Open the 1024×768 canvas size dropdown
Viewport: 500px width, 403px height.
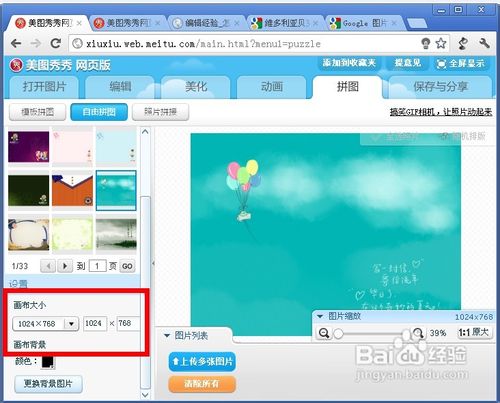pos(46,324)
